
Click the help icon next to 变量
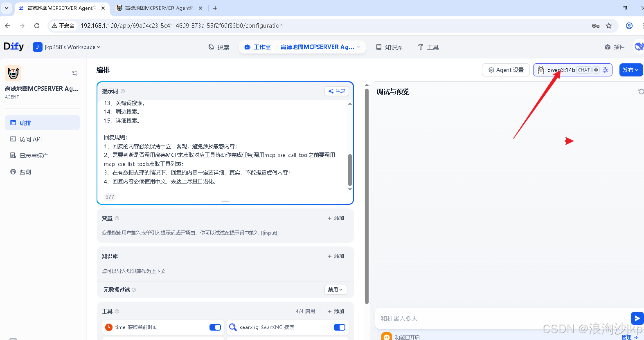(117, 218)
